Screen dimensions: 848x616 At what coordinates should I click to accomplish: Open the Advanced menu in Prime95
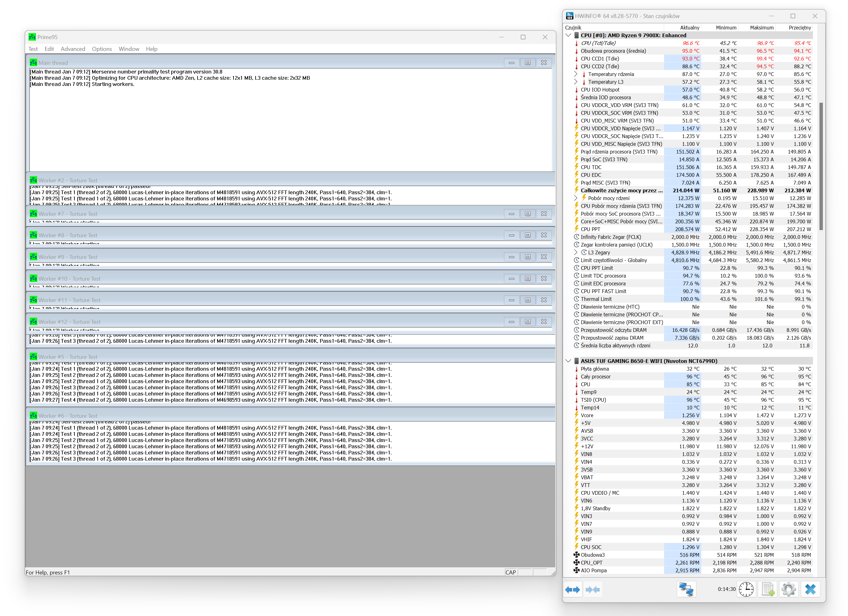tap(73, 49)
